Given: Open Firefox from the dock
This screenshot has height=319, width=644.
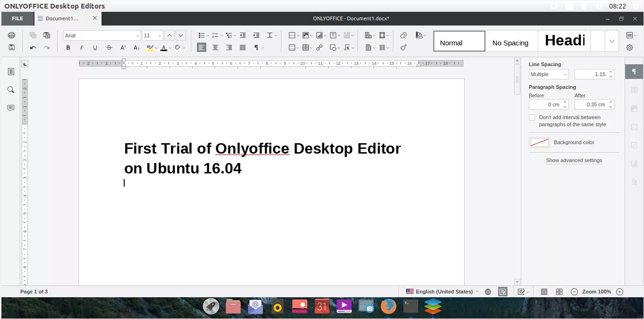Looking at the screenshot, I should [389, 306].
